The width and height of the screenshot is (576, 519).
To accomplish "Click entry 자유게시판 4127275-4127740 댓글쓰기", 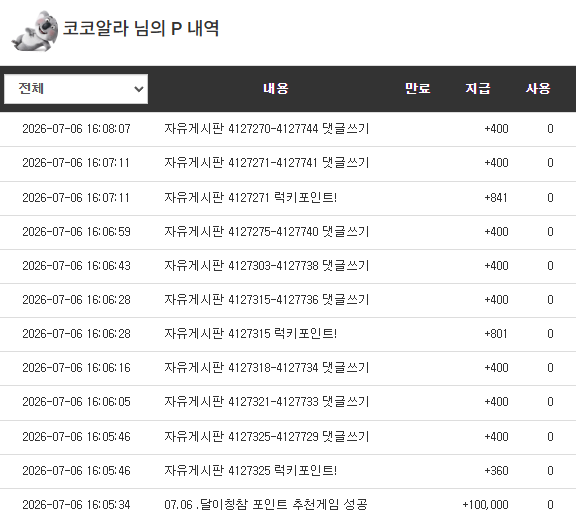I will pyautogui.click(x=267, y=231).
